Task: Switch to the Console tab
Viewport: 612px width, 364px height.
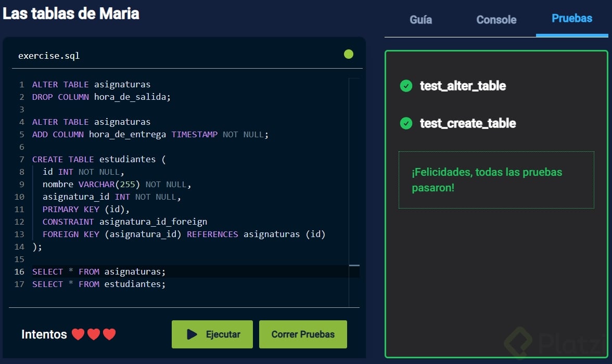Action: click(496, 20)
